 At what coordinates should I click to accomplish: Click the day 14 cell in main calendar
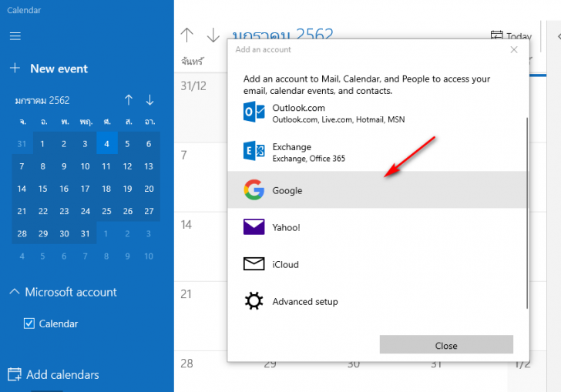click(x=200, y=246)
